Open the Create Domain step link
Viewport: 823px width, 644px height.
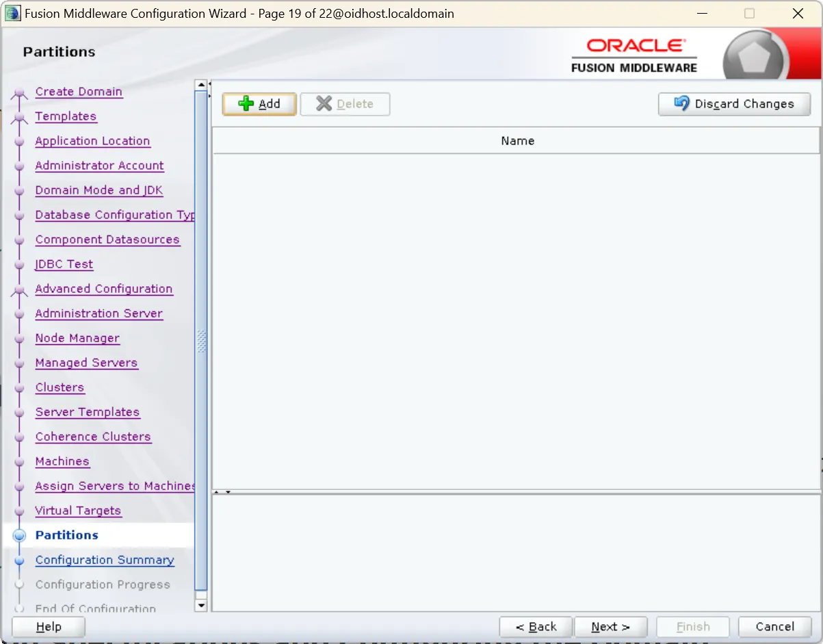pos(79,92)
